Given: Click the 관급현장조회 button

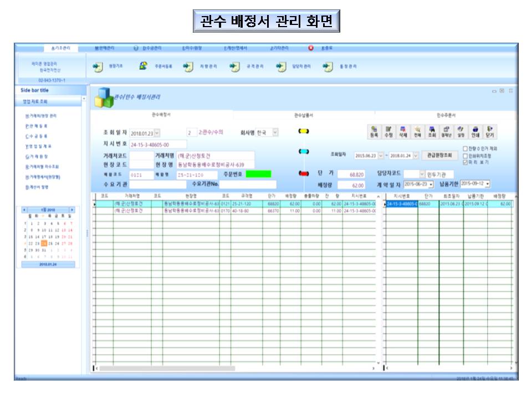Looking at the screenshot, I should 439,155.
